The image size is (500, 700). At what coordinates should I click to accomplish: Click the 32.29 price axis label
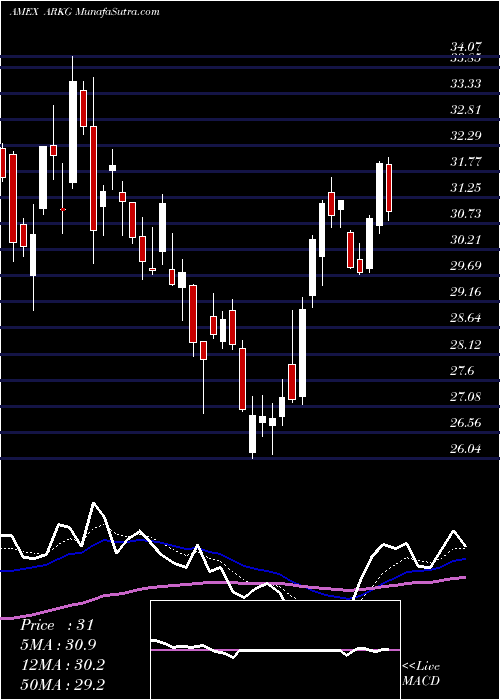tap(465, 135)
